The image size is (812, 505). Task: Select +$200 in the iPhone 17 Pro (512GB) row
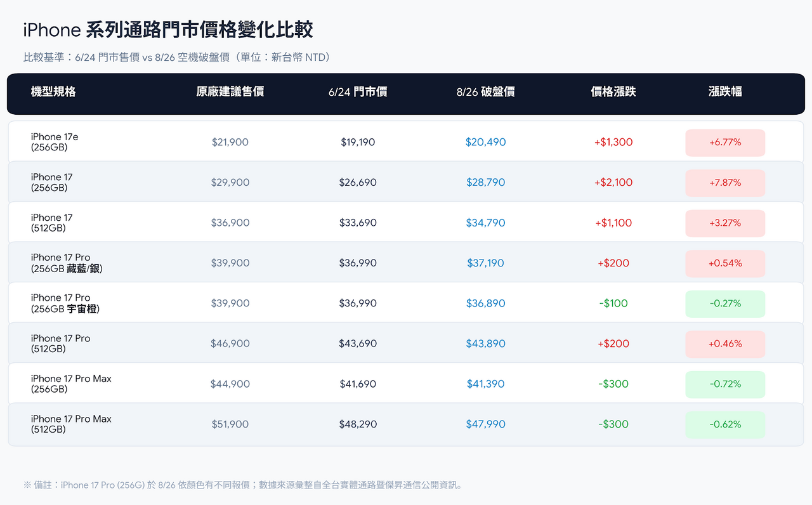coord(613,344)
